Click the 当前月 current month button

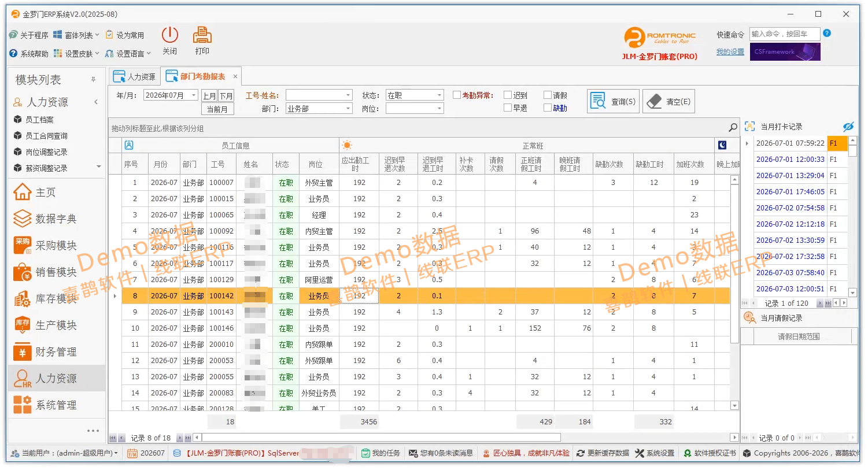click(217, 109)
